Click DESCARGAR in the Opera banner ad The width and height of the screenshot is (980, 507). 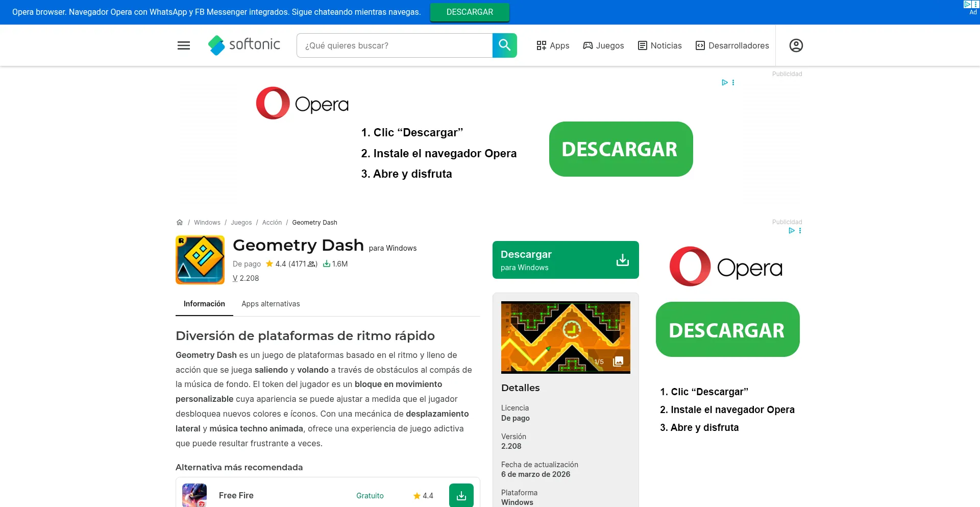point(621,149)
